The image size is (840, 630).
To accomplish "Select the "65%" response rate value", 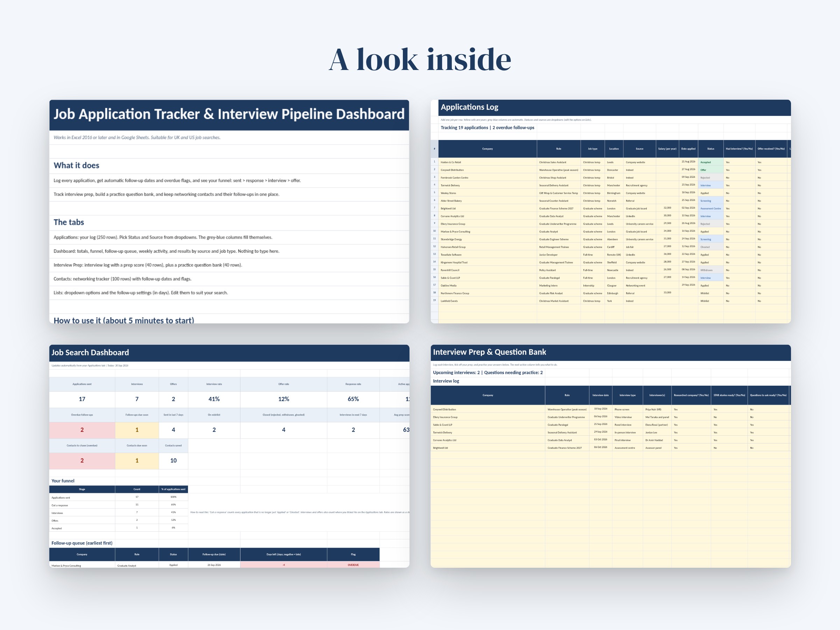I will (x=353, y=399).
